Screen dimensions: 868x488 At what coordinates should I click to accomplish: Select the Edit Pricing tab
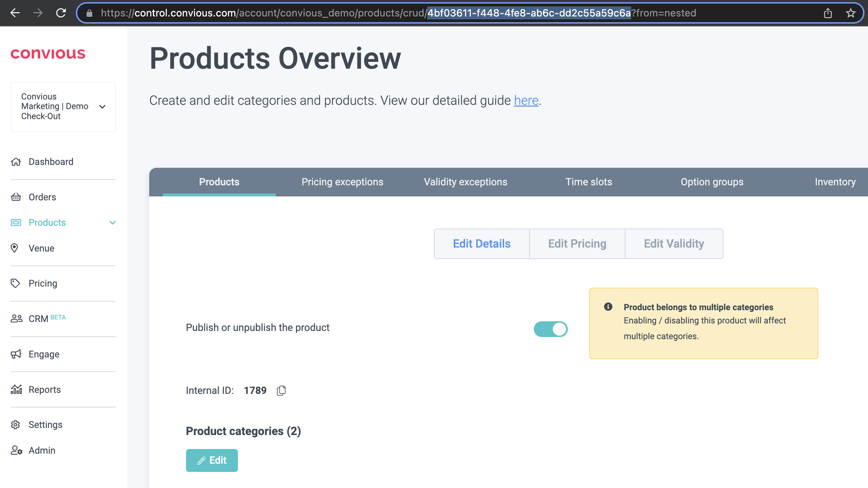[577, 244]
